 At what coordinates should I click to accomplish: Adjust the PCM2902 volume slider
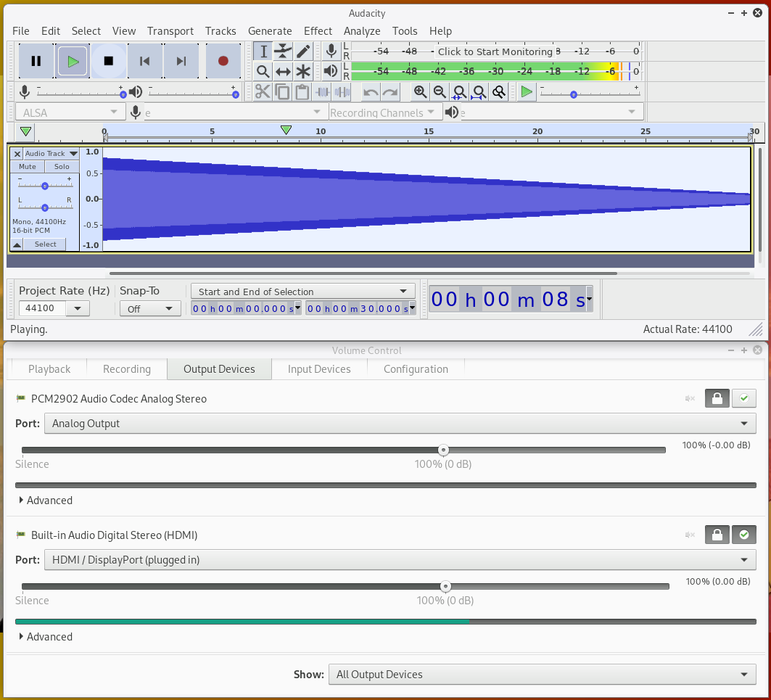(443, 450)
